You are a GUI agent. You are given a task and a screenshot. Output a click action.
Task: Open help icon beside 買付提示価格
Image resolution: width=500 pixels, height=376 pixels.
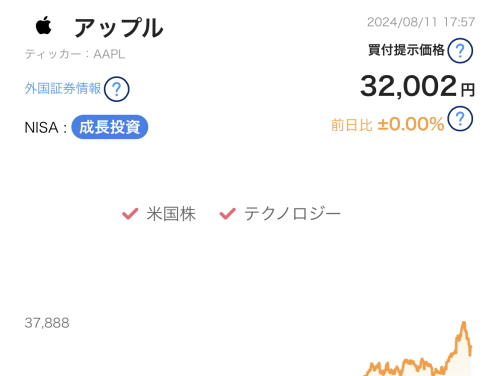460,51
